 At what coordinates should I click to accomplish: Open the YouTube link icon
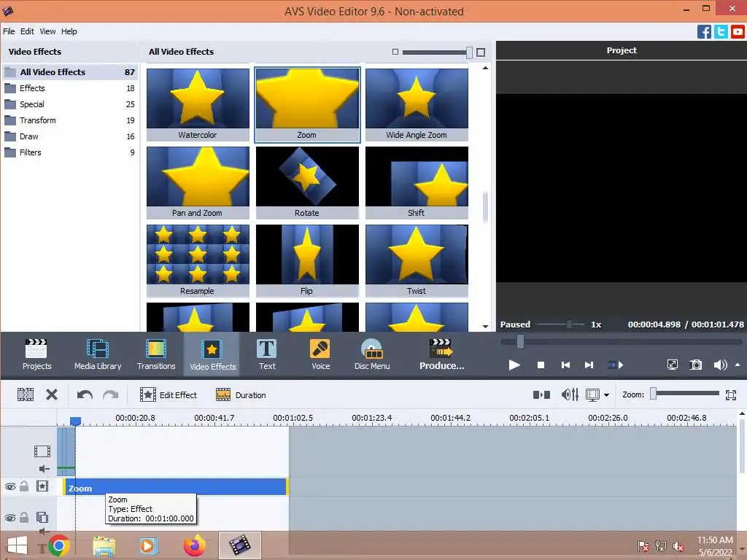738,31
